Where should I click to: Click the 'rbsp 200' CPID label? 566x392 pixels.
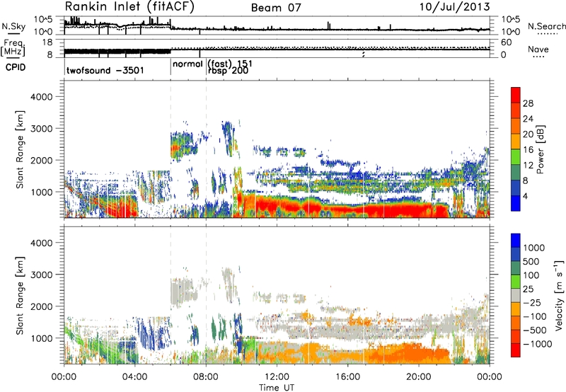228,71
